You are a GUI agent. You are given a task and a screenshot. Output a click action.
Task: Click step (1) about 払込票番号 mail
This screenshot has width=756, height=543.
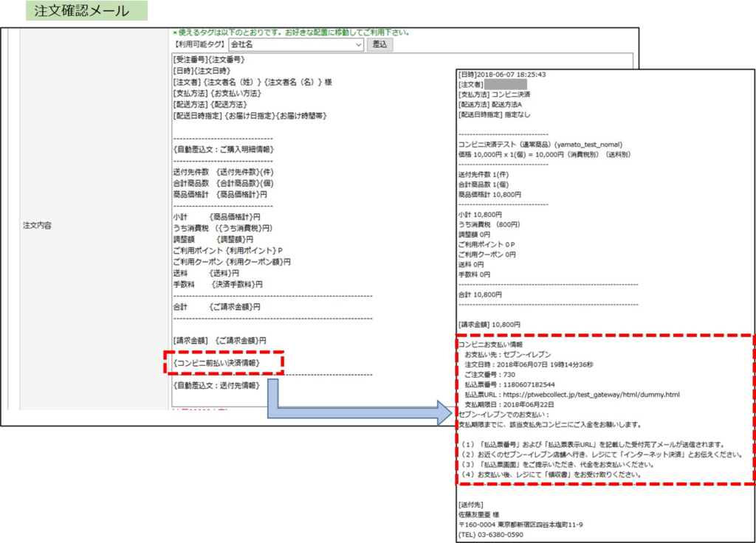pos(593,445)
